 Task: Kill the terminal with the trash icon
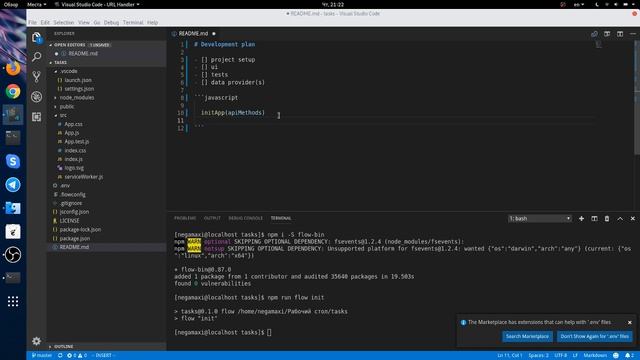pos(607,218)
